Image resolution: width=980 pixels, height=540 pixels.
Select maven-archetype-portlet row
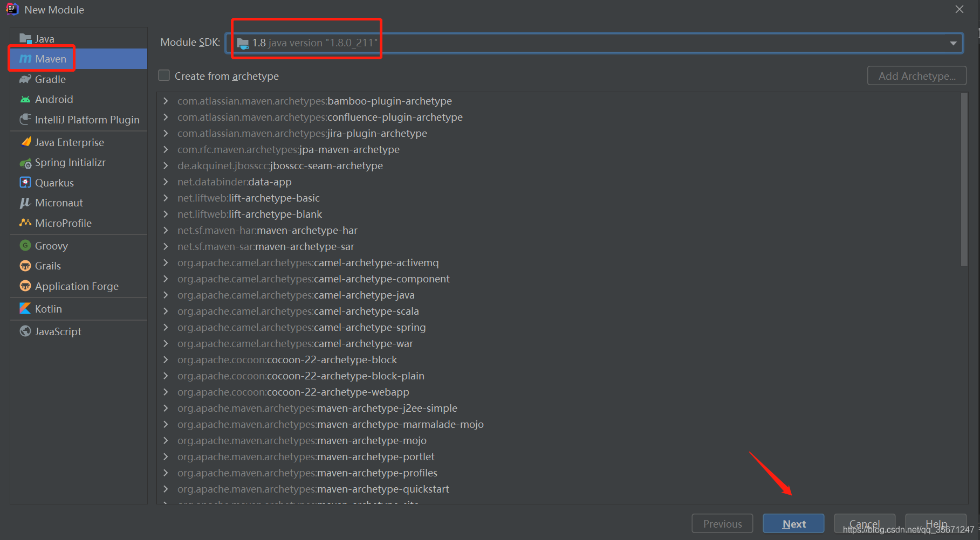tap(559, 456)
